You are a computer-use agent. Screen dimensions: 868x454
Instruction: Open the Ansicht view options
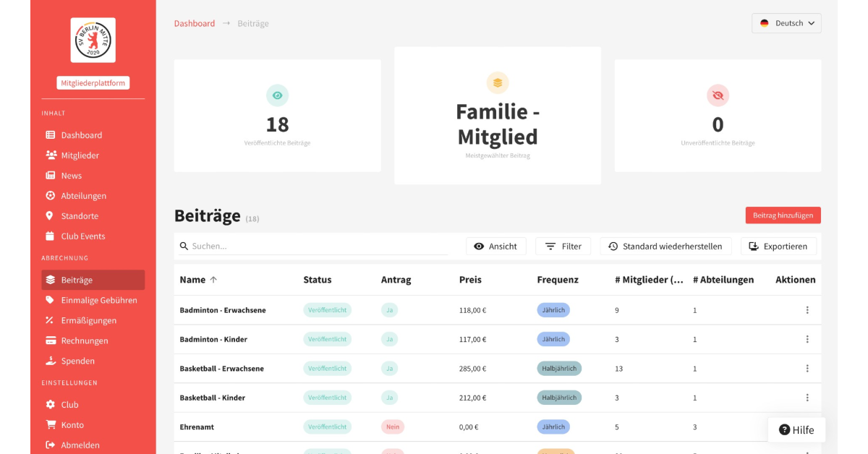[496, 247]
